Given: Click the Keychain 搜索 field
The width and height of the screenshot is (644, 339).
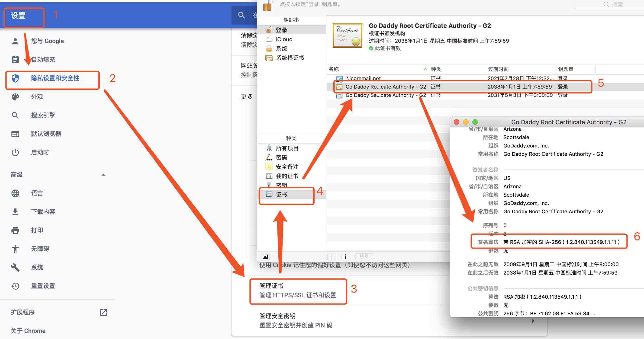Looking at the screenshot, I should coord(610,4).
